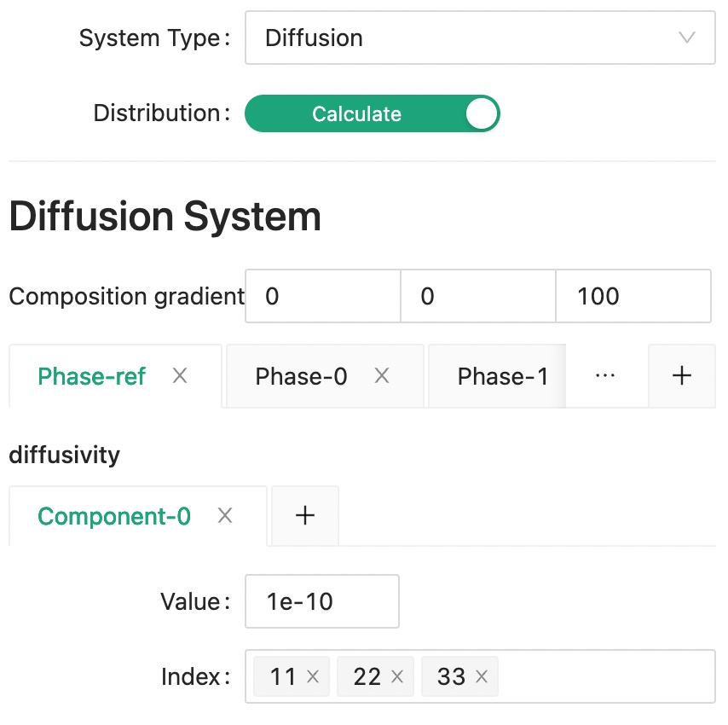Viewport: 728px width, 725px height.
Task: Select the Phase-ref tab
Action: click(92, 376)
